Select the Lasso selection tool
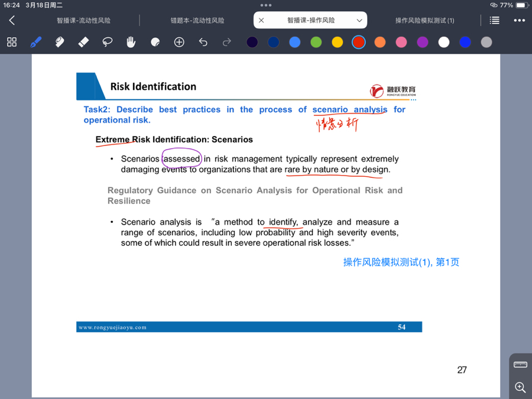Screen dimensions: 532x399 [x=107, y=42]
